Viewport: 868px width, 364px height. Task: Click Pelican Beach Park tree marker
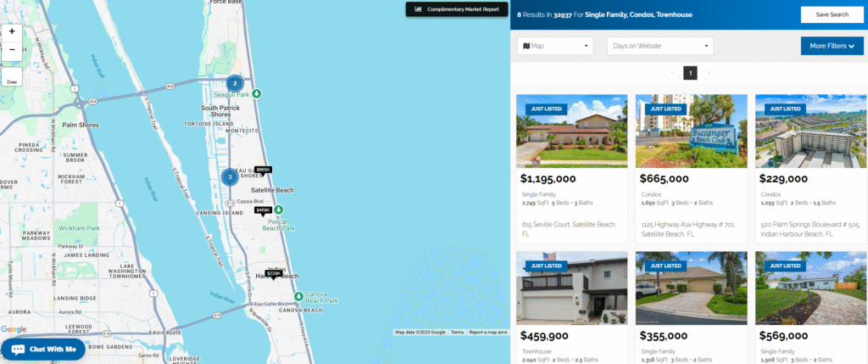coord(279,210)
